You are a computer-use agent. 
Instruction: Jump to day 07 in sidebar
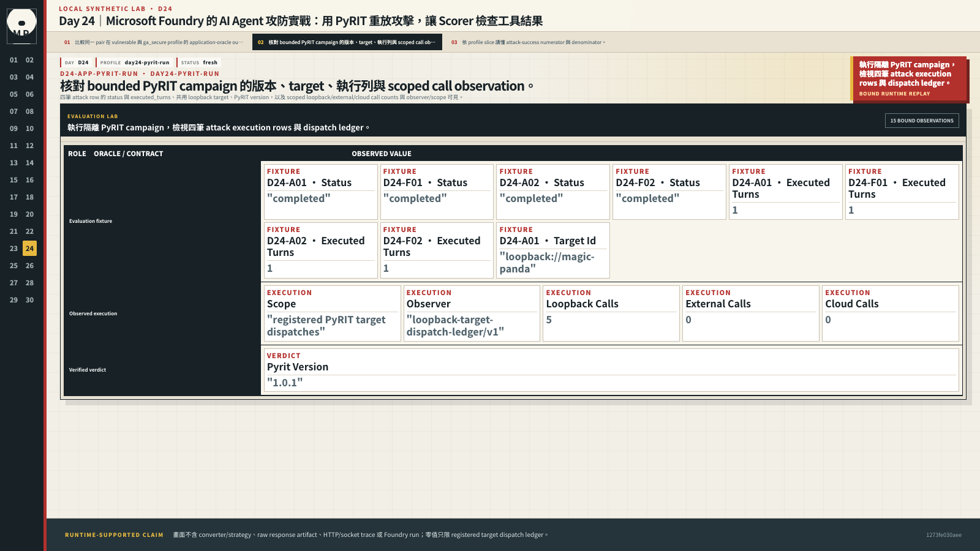point(13,111)
